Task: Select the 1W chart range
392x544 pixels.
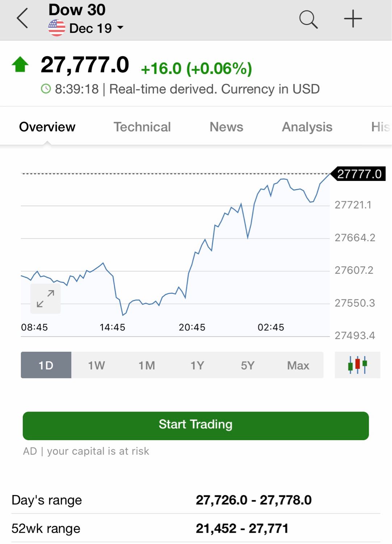Action: (96, 365)
